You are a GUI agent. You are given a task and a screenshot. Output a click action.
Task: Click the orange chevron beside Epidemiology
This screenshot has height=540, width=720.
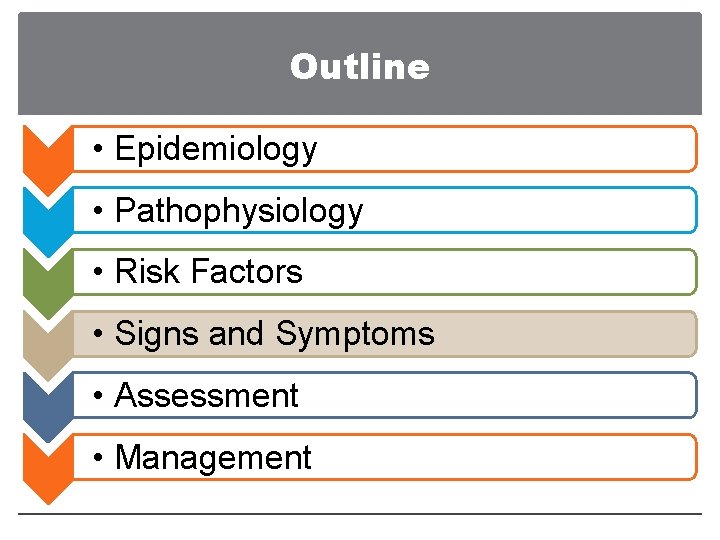point(45,157)
